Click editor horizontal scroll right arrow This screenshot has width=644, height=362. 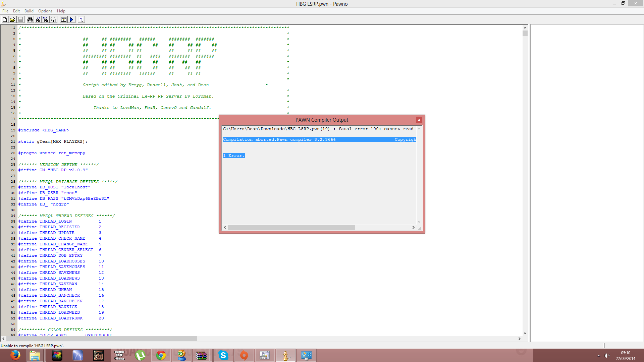(x=519, y=339)
